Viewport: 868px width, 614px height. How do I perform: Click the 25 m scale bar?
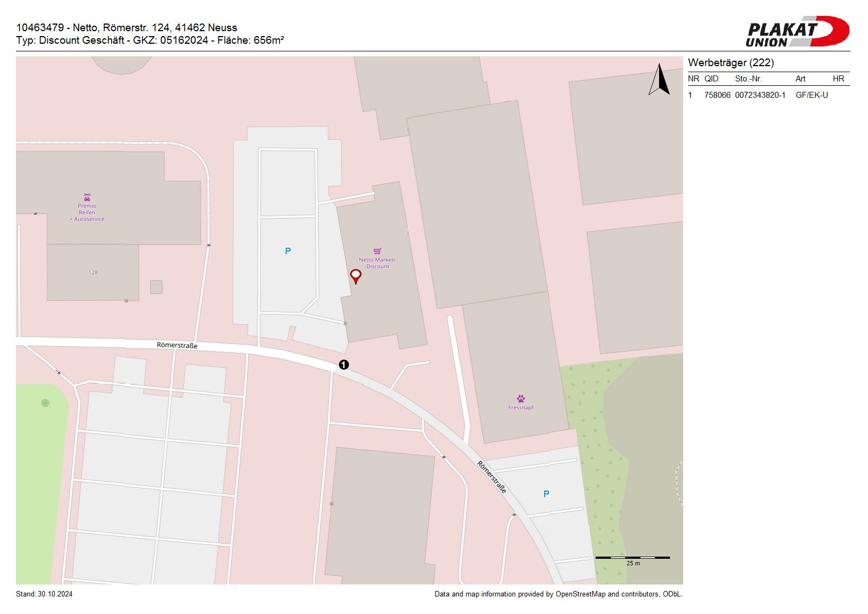632,558
